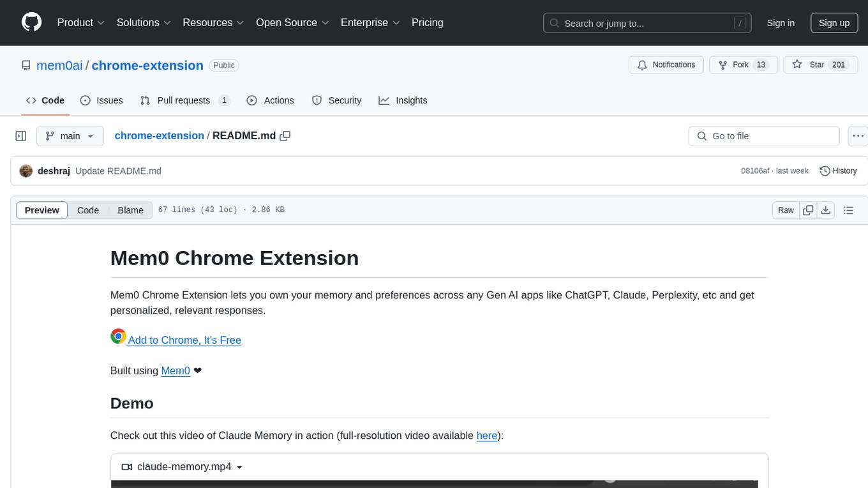The width and height of the screenshot is (868, 488).
Task: Open the mem0ai owner page
Action: (59, 65)
